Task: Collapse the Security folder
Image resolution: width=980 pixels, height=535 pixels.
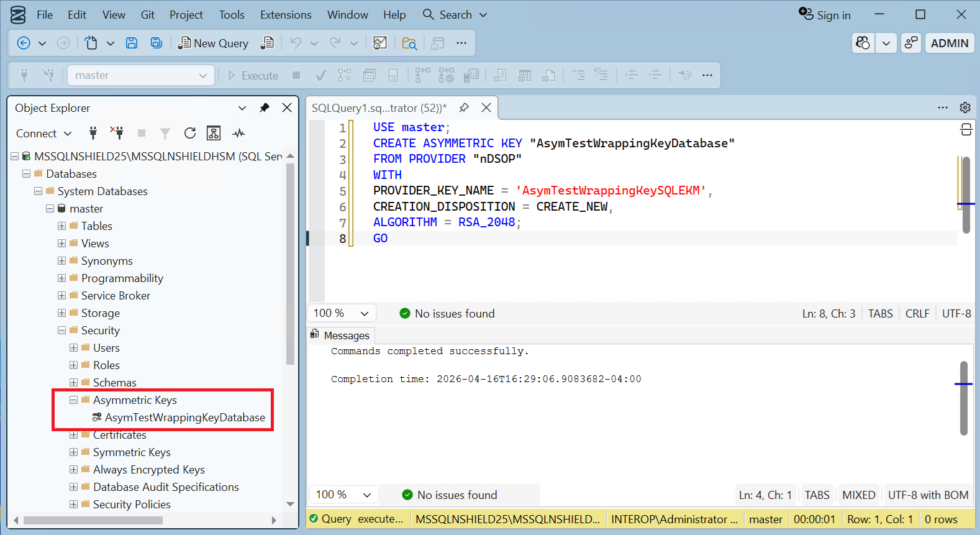Action: pos(62,331)
